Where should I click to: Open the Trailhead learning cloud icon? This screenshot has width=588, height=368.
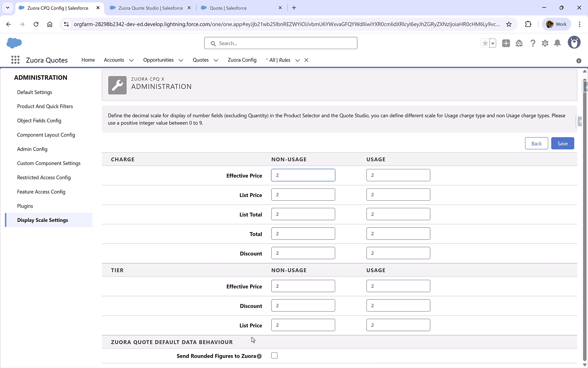[519, 43]
